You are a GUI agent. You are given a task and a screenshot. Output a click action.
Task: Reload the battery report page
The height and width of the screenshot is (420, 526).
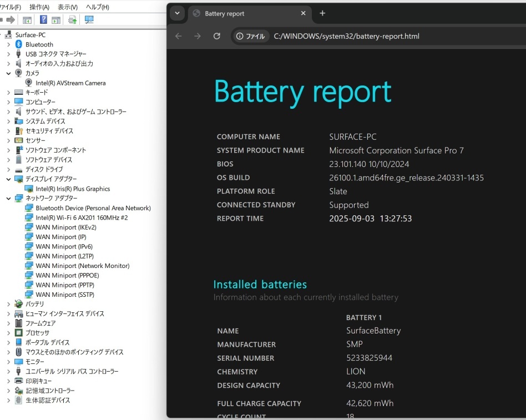click(x=217, y=36)
